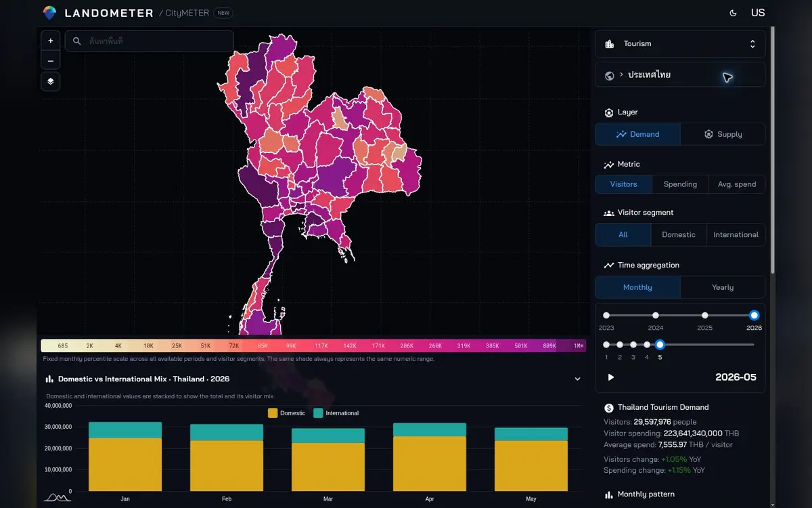Toggle dark mode moon icon

[734, 13]
